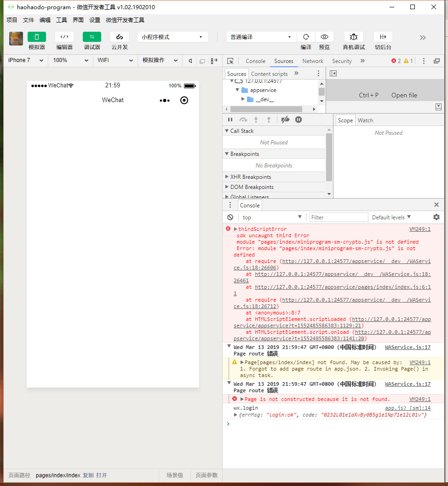Toggle deactivate breakpoints
Screen dimensions: 448x486
(285, 120)
